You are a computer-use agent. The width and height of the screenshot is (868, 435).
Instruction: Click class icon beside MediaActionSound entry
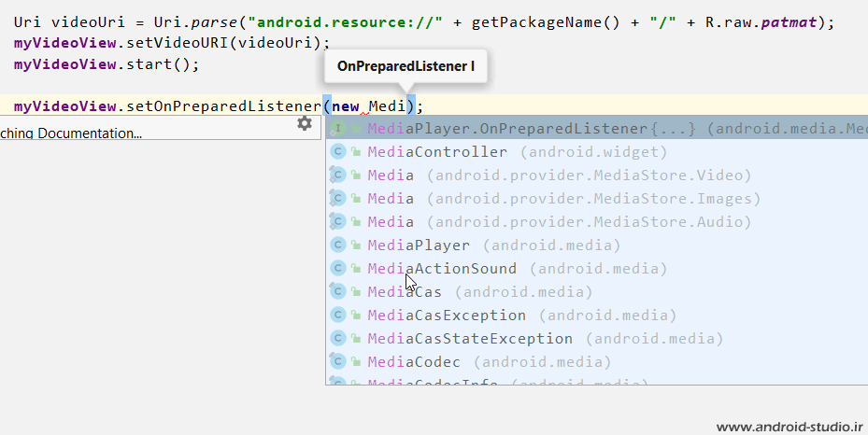tap(339, 268)
